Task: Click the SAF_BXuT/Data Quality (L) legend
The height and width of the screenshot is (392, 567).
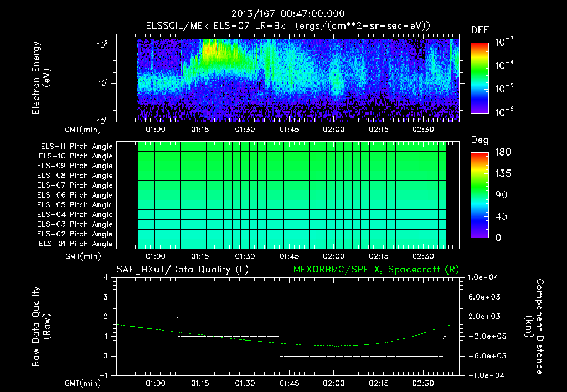Action: [183, 270]
